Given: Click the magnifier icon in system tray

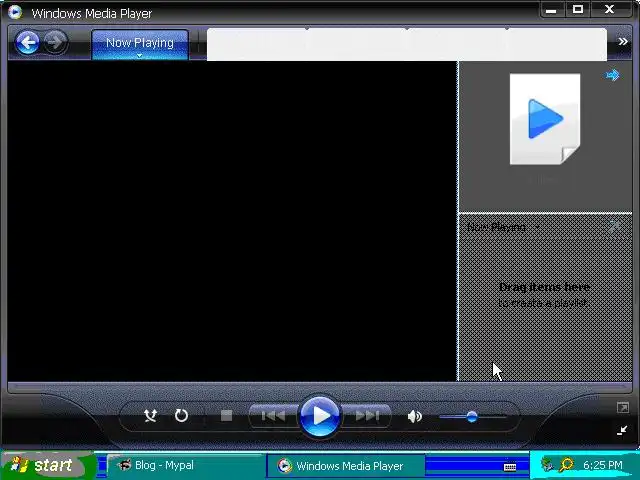Looking at the screenshot, I should pyautogui.click(x=566, y=464).
